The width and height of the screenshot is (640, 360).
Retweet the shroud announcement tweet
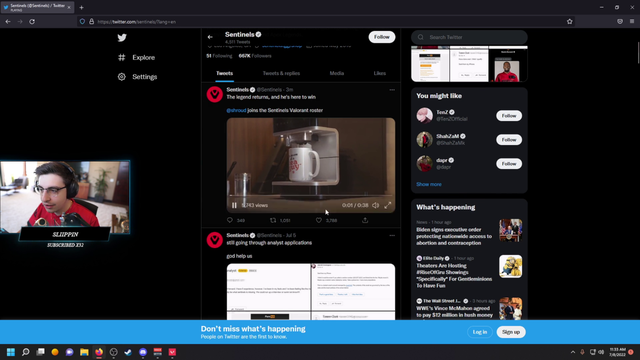(273, 220)
